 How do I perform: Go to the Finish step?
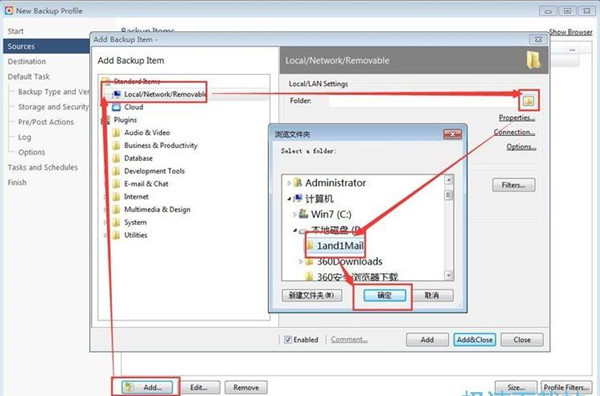(x=17, y=183)
